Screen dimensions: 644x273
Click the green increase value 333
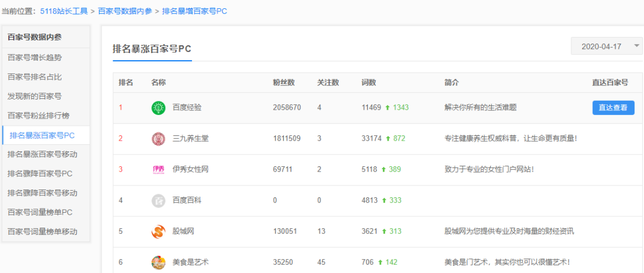pyautogui.click(x=395, y=200)
